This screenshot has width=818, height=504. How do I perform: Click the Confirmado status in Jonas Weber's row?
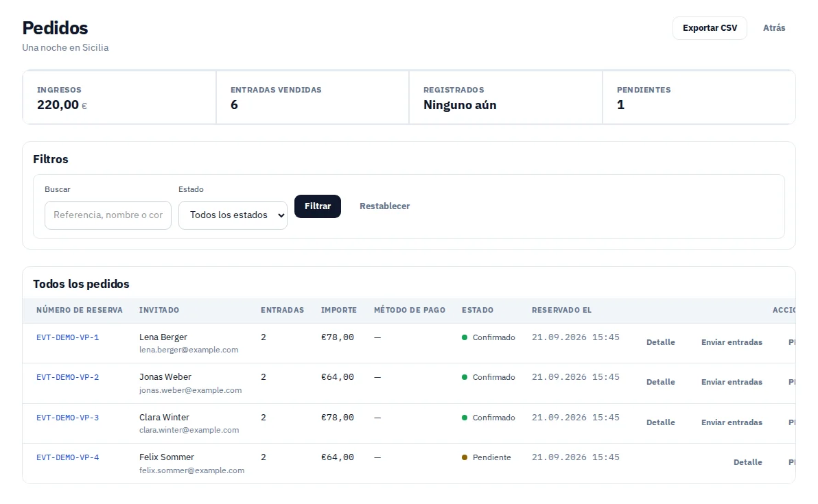[489, 377]
